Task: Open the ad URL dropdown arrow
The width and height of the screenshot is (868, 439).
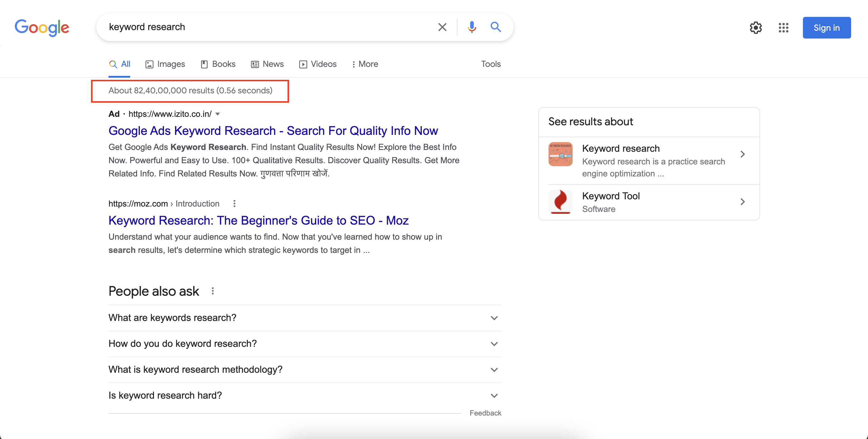Action: pos(218,114)
